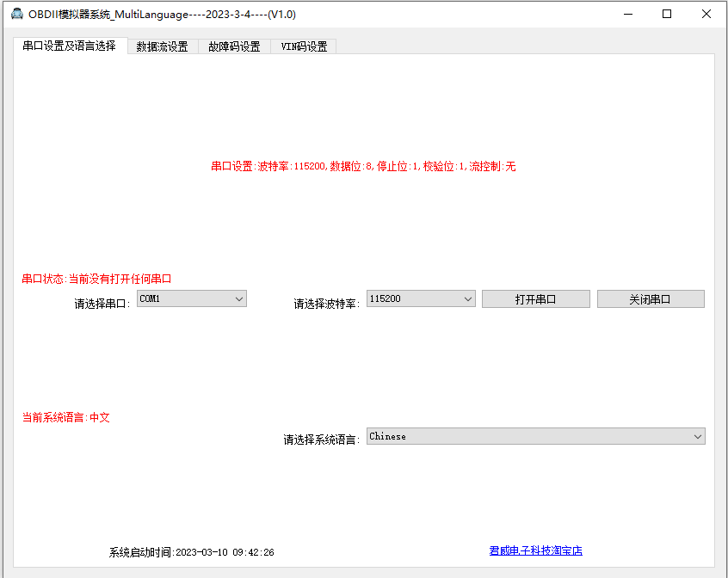Viewport: 728px width, 578px height.
Task: Minimize the OBDII simulator window
Action: (x=629, y=14)
